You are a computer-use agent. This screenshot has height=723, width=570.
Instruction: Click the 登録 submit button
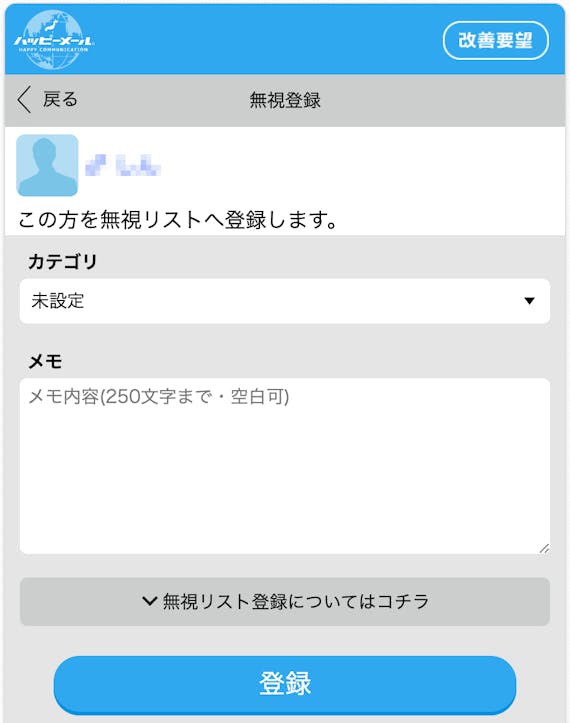[285, 684]
